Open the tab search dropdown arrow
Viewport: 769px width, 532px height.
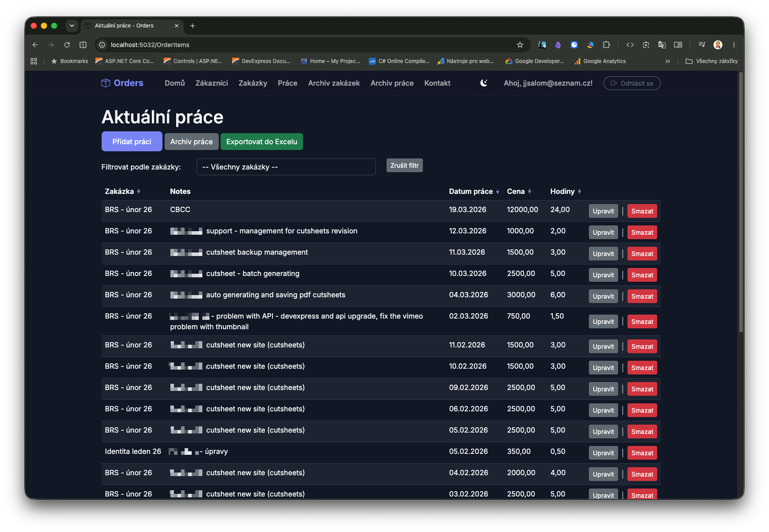tap(72, 26)
